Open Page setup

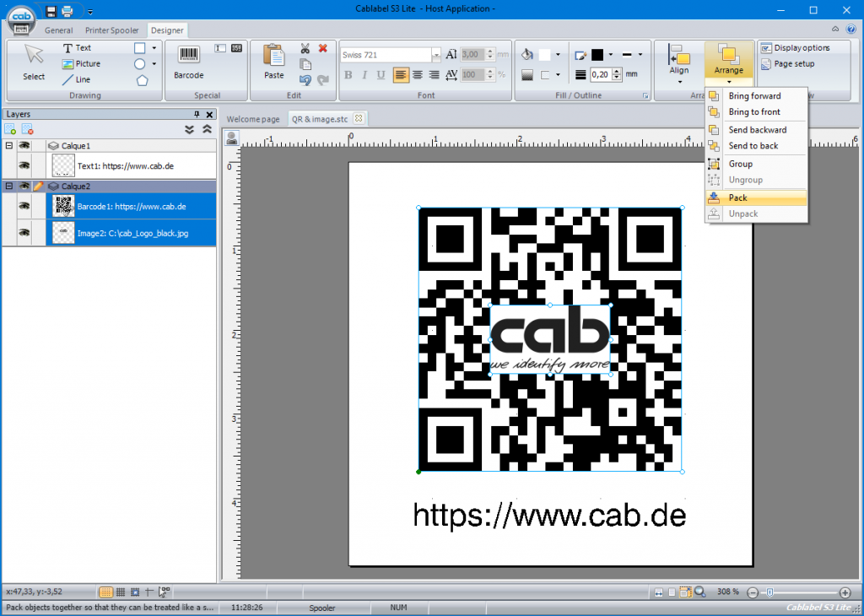pos(787,64)
